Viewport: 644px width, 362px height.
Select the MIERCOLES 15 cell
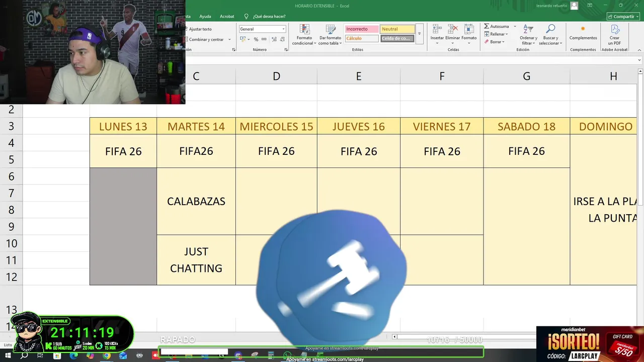276,126
